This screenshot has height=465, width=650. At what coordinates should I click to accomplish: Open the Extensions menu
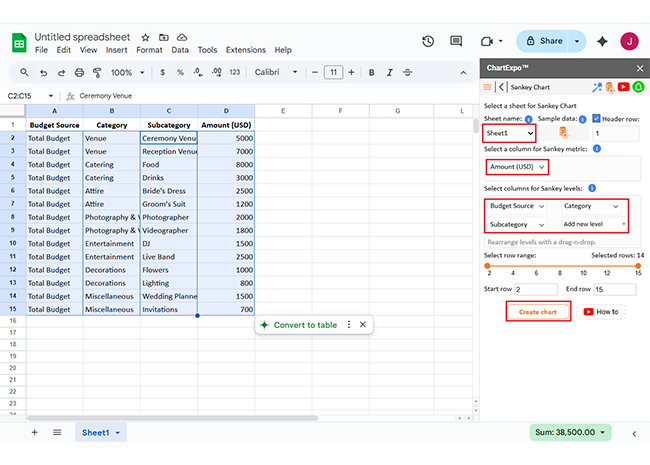(245, 50)
